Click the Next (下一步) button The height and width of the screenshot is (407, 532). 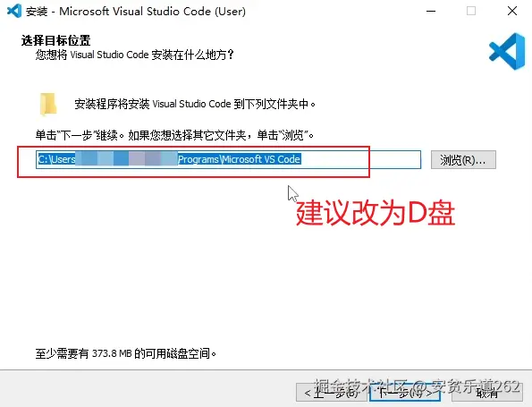pos(405,393)
